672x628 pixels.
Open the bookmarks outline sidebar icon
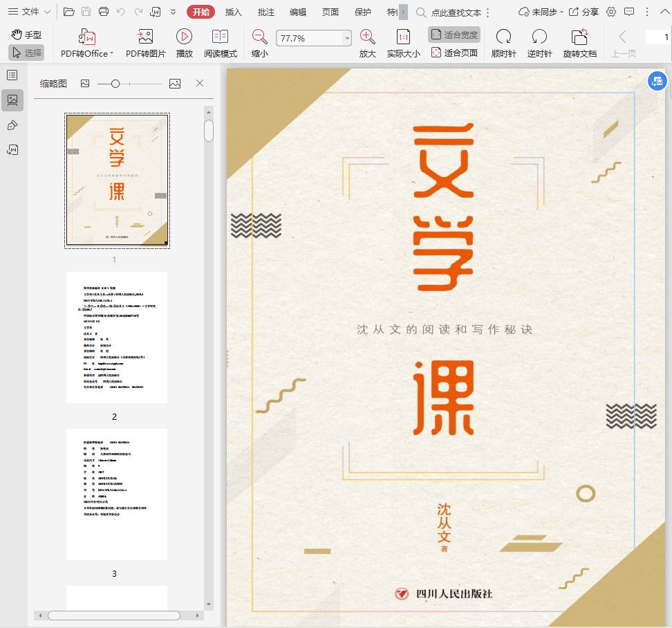pyautogui.click(x=12, y=75)
